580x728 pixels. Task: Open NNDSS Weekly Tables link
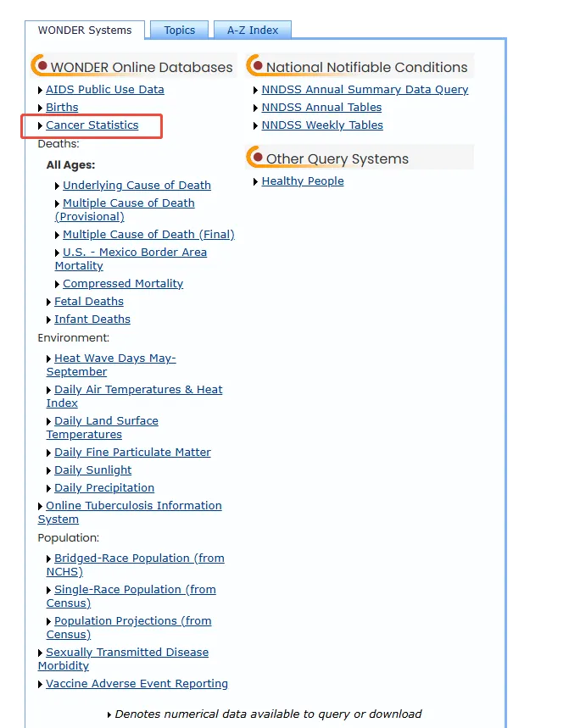(322, 125)
